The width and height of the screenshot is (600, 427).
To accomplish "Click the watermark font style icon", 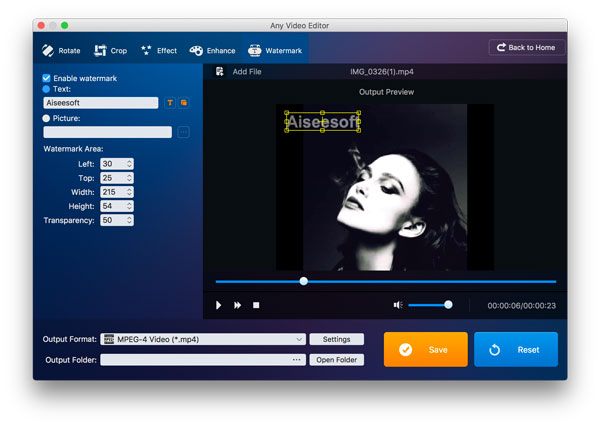I will tap(170, 102).
